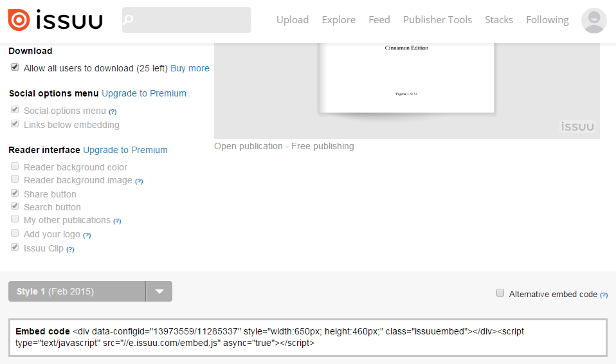
Task: Open the Explore menu item
Action: coord(339,20)
